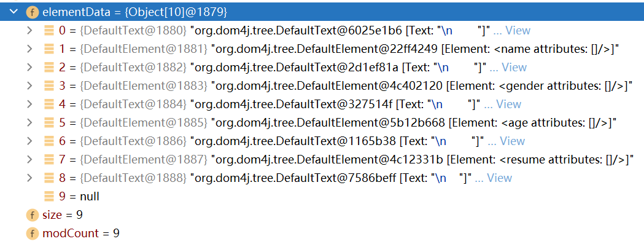The height and width of the screenshot is (244, 644).
Task: Select the name element value text
Action: tap(415, 49)
